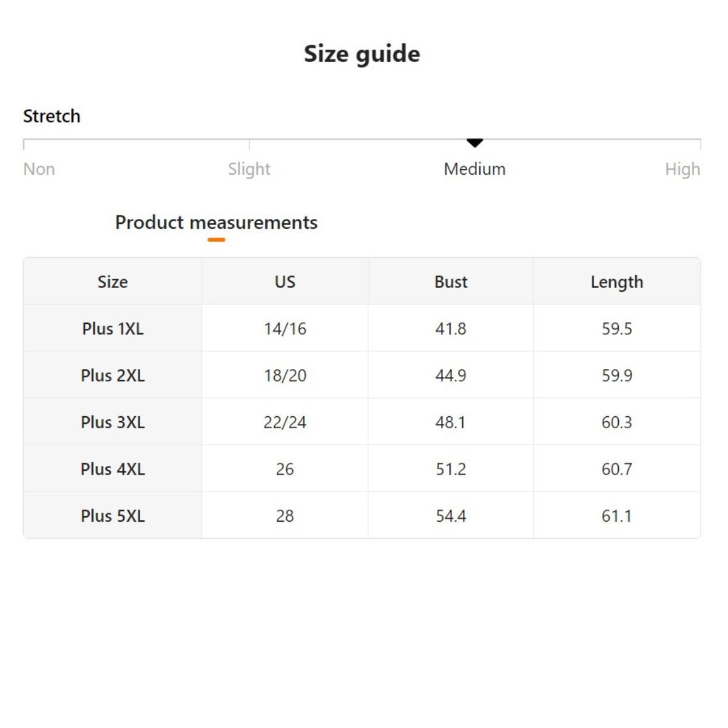
Task: Select the Plus 2XL size row
Action: 113,376
